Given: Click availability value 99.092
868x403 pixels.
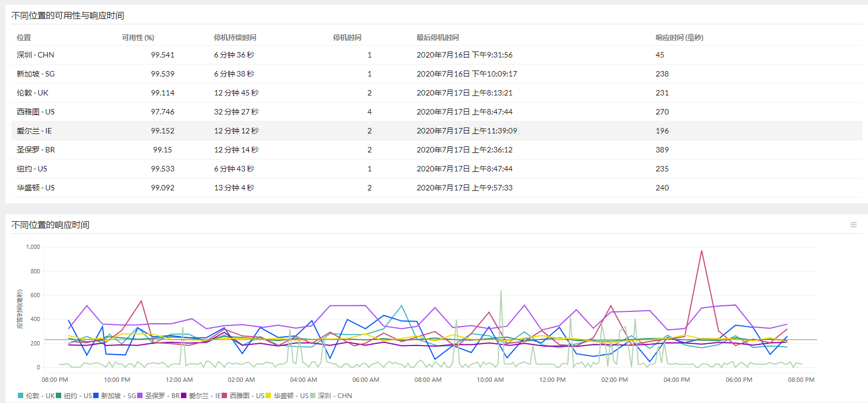Looking at the screenshot, I should tap(163, 188).
